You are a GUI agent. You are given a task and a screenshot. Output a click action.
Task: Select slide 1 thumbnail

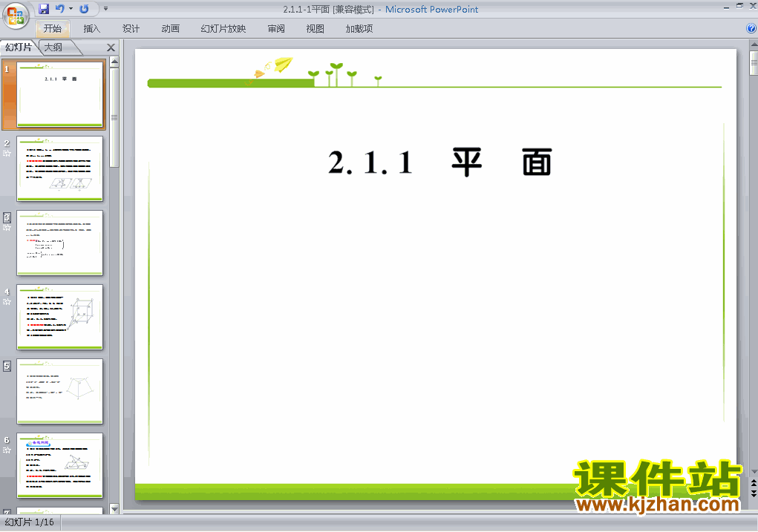(60, 94)
